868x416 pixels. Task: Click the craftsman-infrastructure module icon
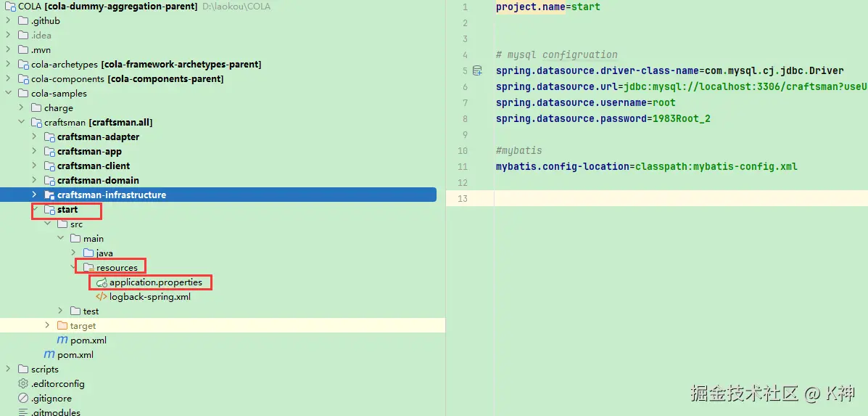pos(49,195)
